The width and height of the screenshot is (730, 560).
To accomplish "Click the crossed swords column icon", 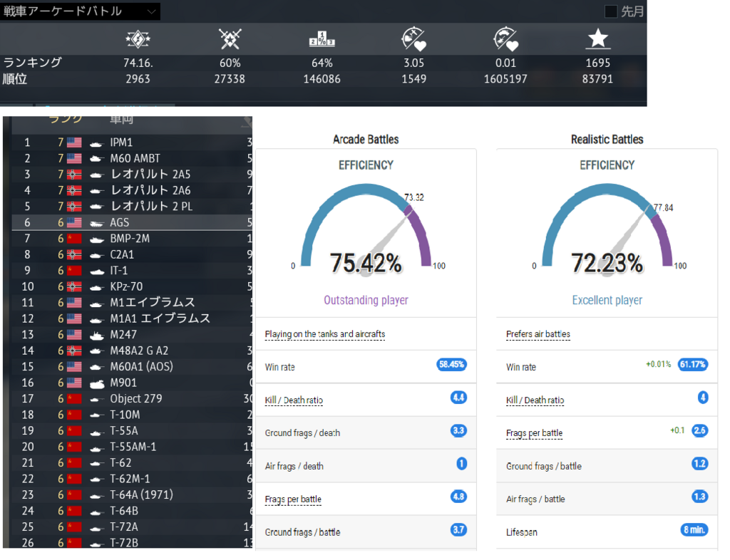I will tap(230, 38).
